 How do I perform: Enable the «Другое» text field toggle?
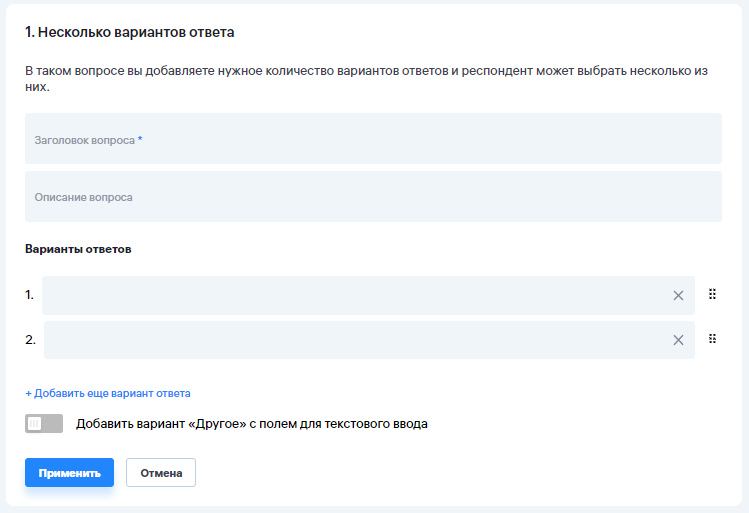(x=44, y=424)
